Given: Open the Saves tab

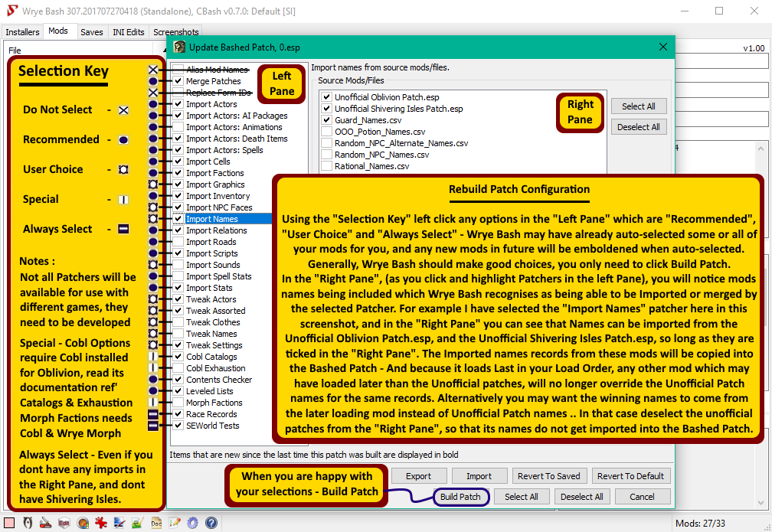Looking at the screenshot, I should tap(92, 32).
